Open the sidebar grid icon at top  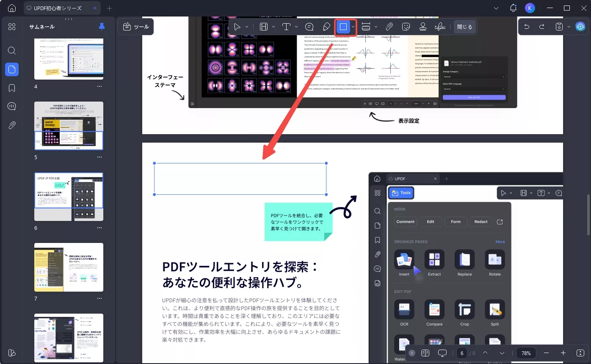(x=12, y=27)
